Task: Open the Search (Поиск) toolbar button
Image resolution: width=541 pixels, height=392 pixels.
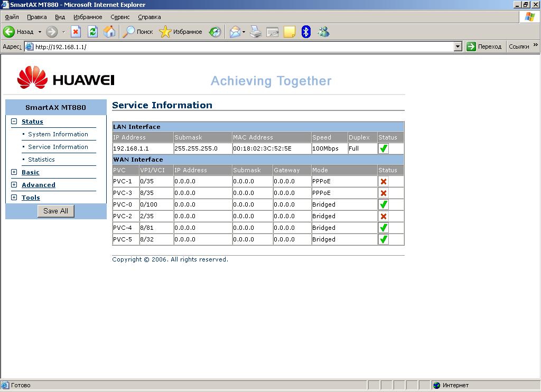Action: point(138,32)
